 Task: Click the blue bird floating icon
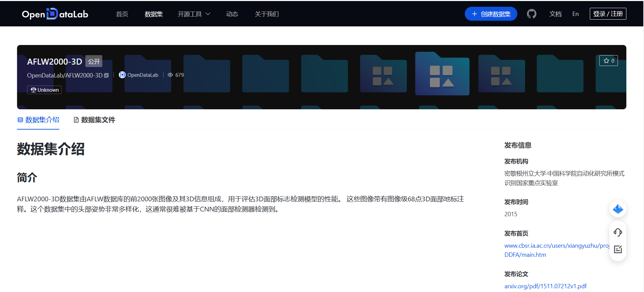point(618,209)
